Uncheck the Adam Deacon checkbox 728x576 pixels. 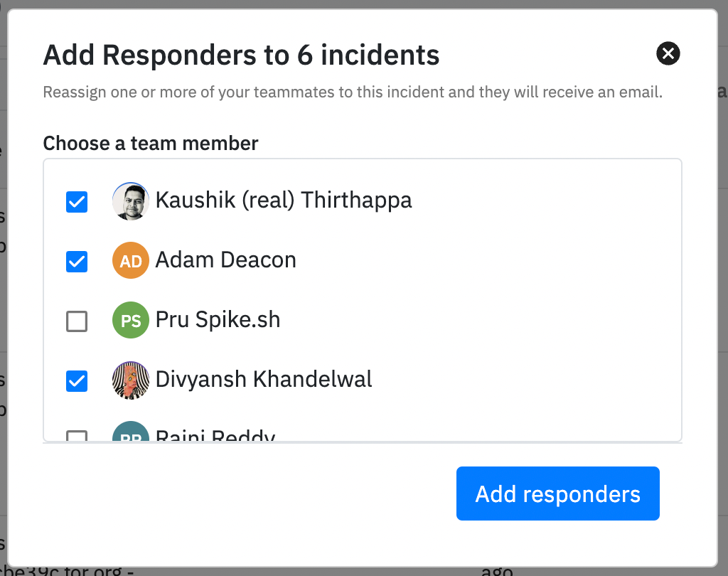click(x=77, y=262)
